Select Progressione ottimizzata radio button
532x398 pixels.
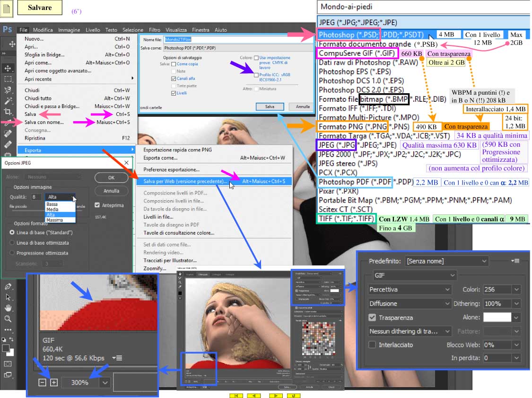coord(12,253)
